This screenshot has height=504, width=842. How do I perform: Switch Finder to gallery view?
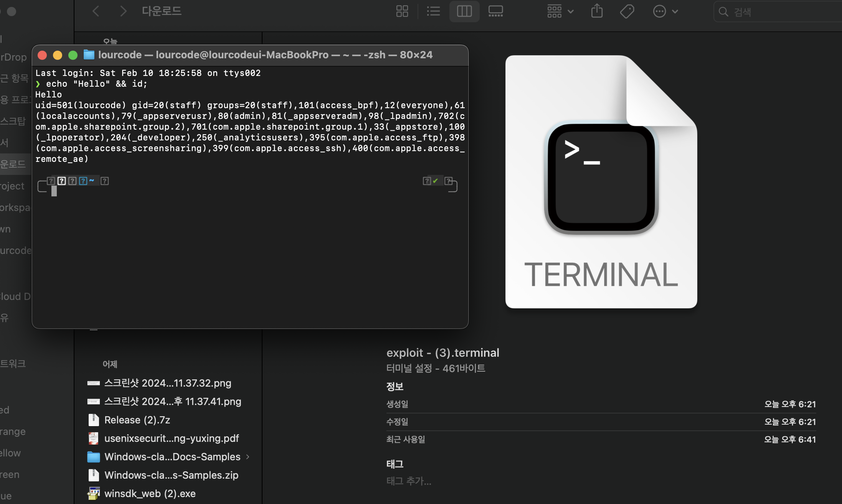point(495,11)
